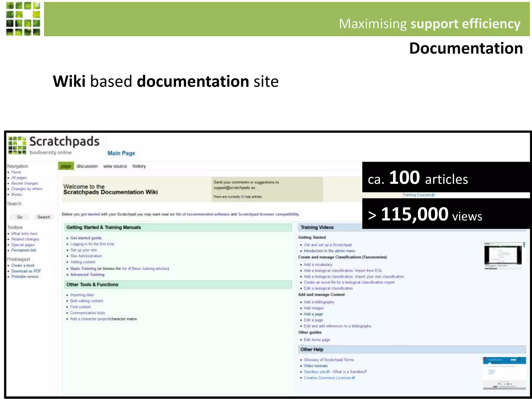Click the support@scratchpads.eu email link

[x=234, y=188]
